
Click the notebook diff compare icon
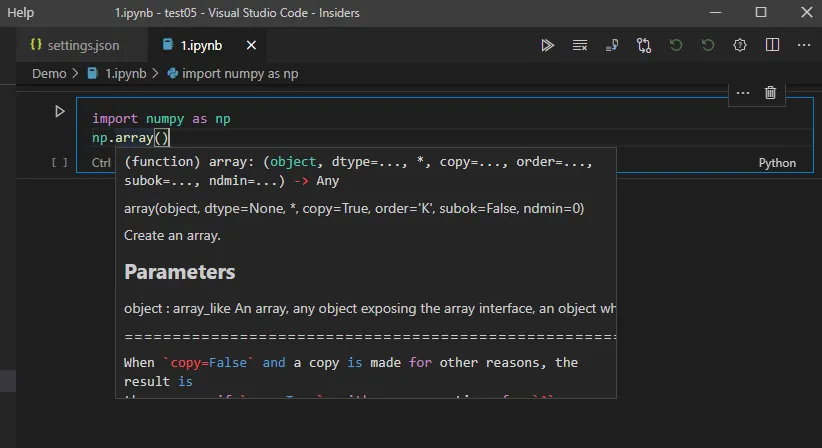point(643,45)
